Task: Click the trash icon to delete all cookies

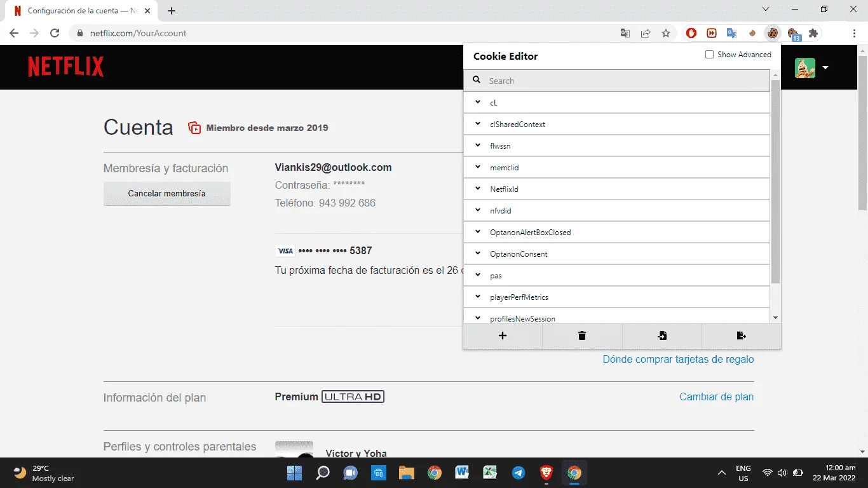Action: (x=582, y=335)
